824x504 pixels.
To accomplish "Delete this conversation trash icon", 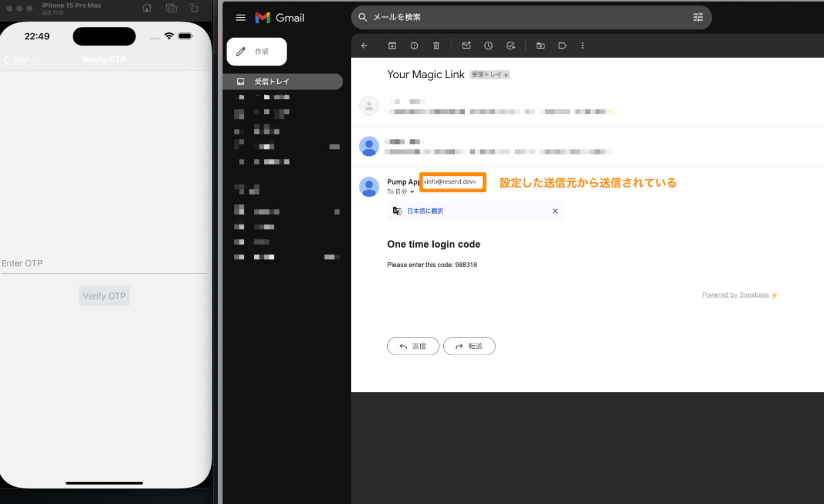I will pyautogui.click(x=436, y=45).
